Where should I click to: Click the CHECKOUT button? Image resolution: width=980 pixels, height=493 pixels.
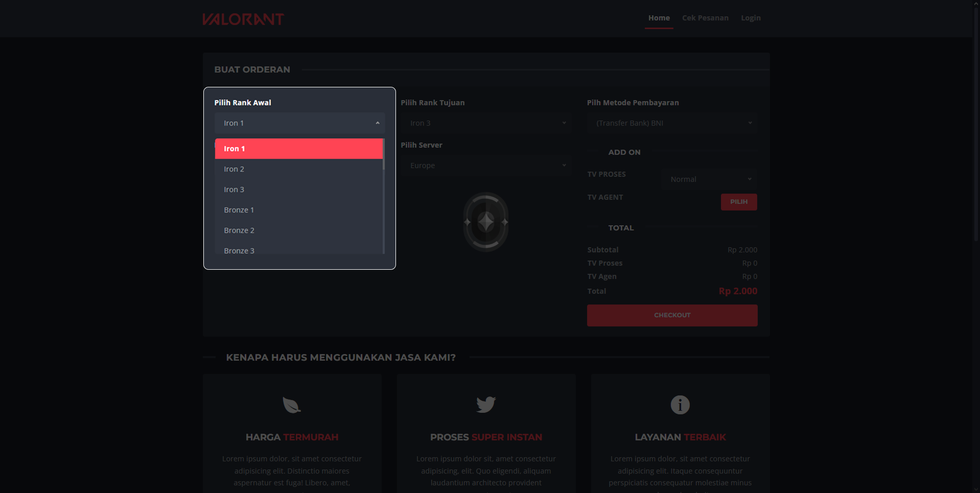[x=672, y=315]
